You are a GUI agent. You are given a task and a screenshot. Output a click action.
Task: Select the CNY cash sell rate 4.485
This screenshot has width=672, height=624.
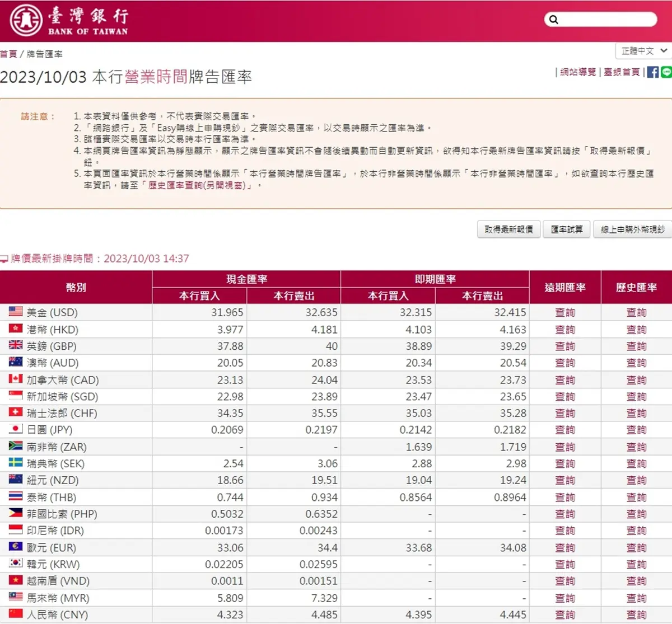pyautogui.click(x=325, y=615)
